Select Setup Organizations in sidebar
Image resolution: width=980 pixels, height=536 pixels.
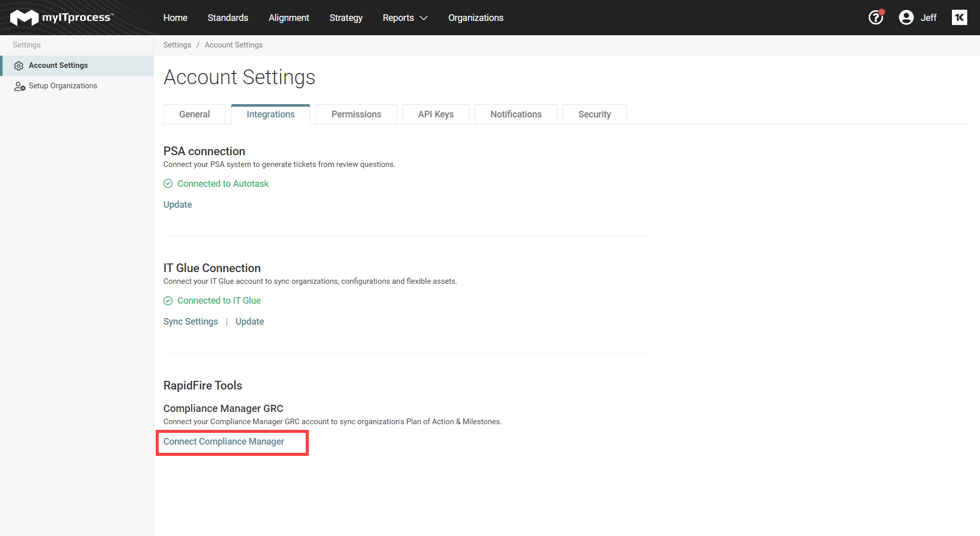(x=77, y=86)
